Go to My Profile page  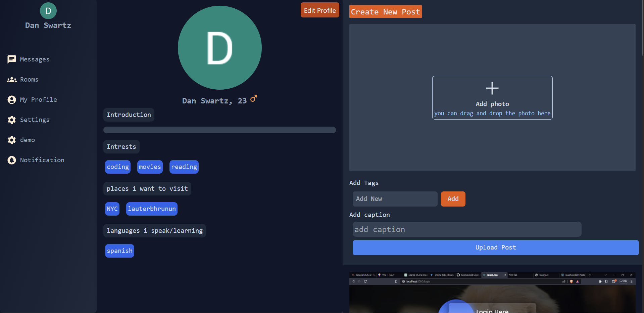click(x=39, y=100)
